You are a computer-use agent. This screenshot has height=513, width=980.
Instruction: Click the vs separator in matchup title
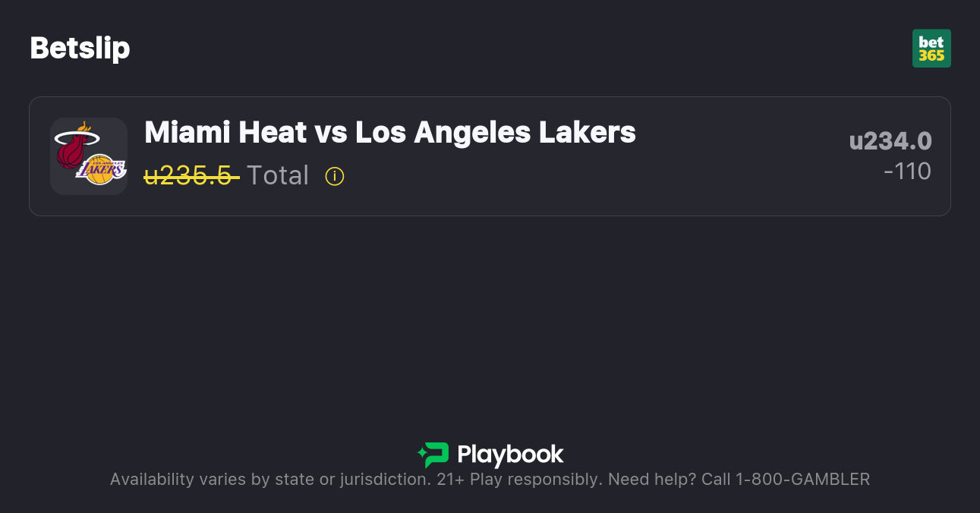[x=330, y=133]
